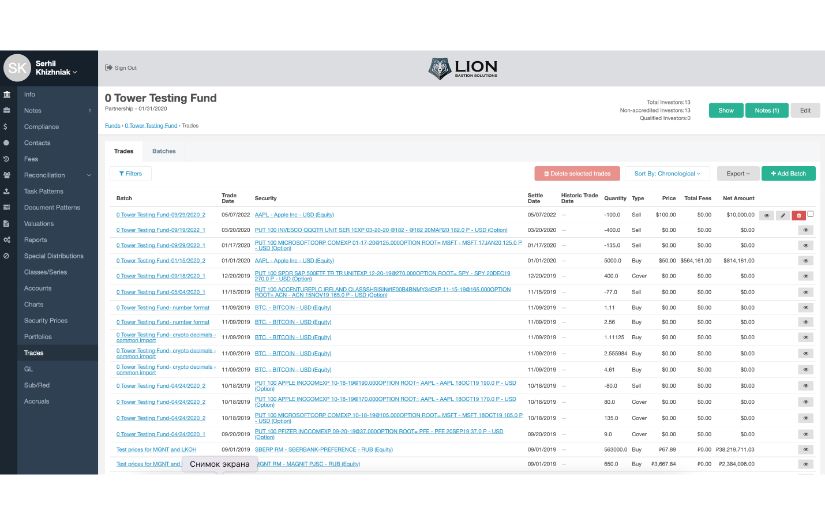The height and width of the screenshot is (525, 825).
Task: Click the ban circle icon in left rail
Action: coord(6,256)
